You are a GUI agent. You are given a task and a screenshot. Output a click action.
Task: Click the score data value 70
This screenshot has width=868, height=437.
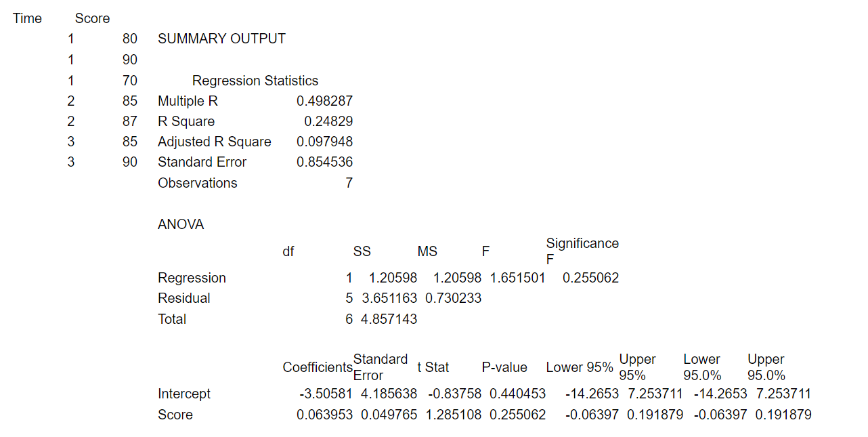pos(129,81)
